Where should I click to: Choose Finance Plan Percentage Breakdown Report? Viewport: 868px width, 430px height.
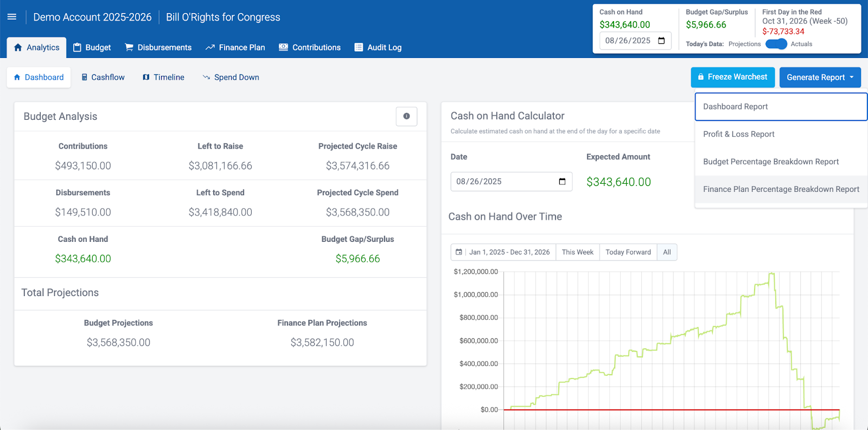pyautogui.click(x=781, y=189)
